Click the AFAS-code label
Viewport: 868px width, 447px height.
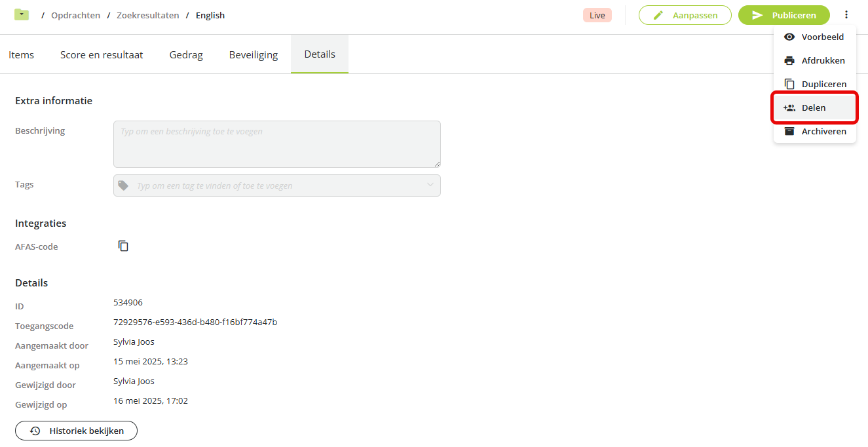coord(37,247)
